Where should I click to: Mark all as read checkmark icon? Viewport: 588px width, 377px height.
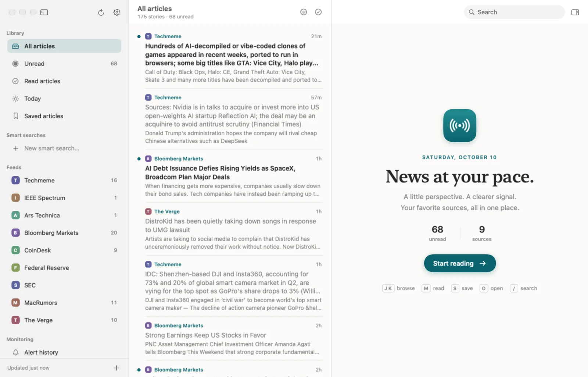pos(318,12)
